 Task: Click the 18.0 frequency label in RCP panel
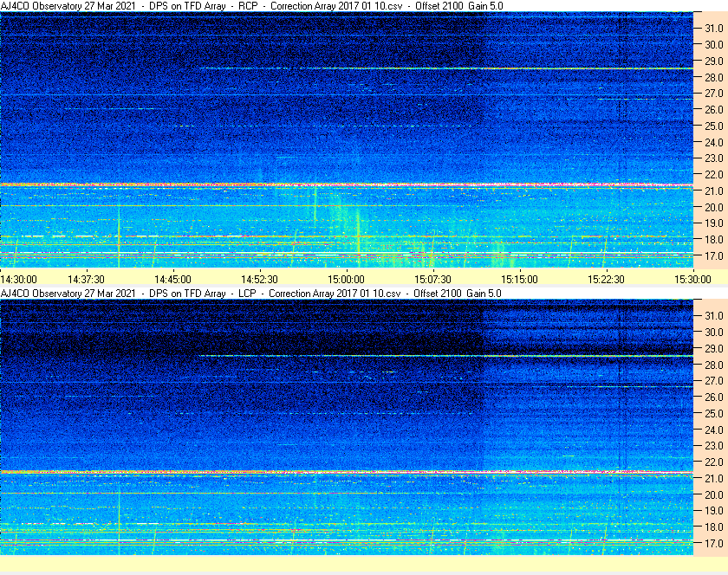click(714, 240)
